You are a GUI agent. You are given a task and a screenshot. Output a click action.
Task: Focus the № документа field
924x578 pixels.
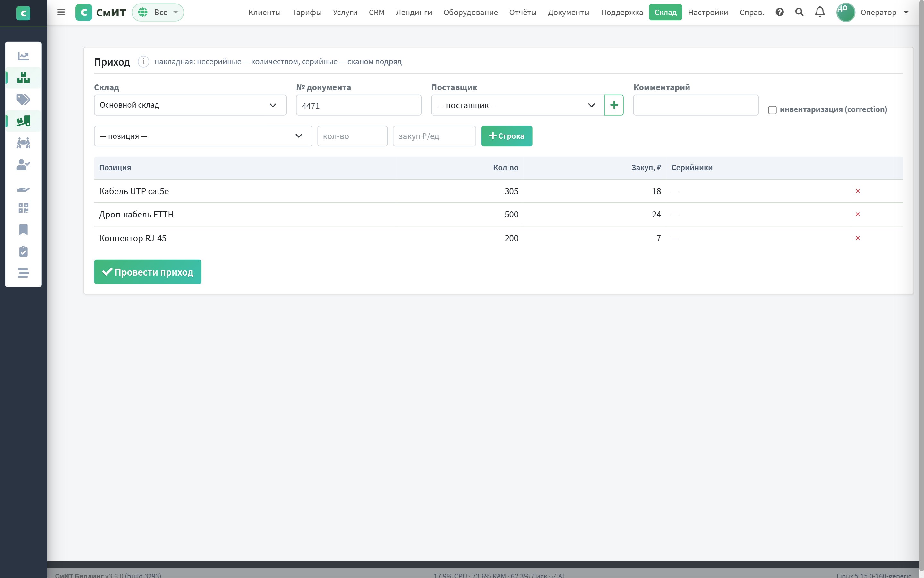(x=358, y=105)
